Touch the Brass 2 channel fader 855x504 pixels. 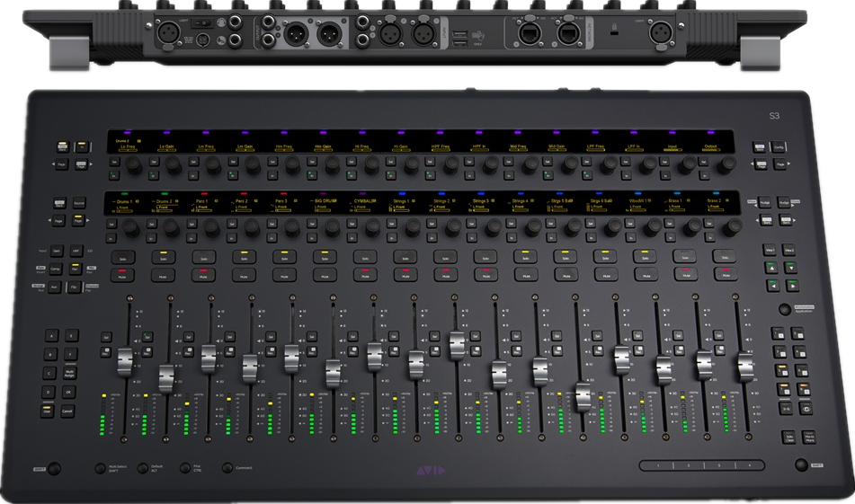pyautogui.click(x=745, y=367)
